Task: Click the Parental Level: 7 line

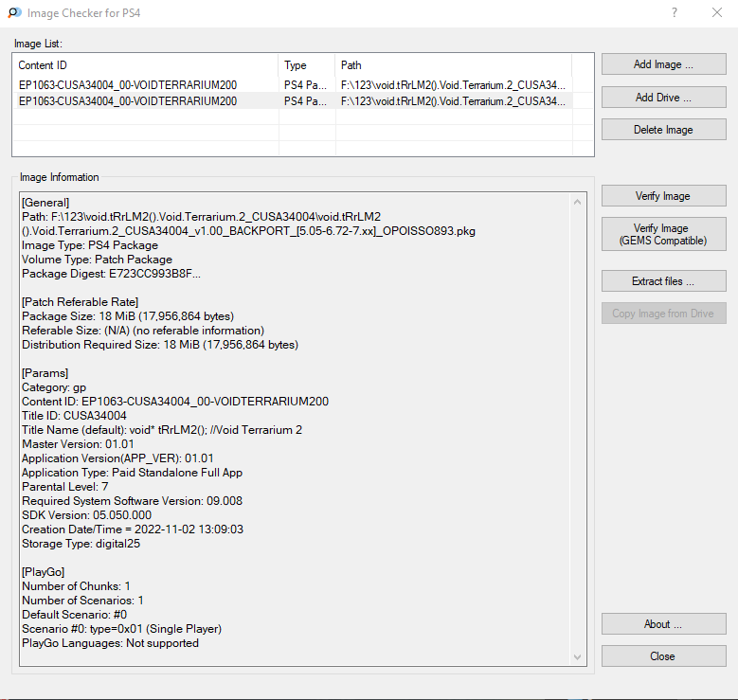Action: pyautogui.click(x=65, y=487)
